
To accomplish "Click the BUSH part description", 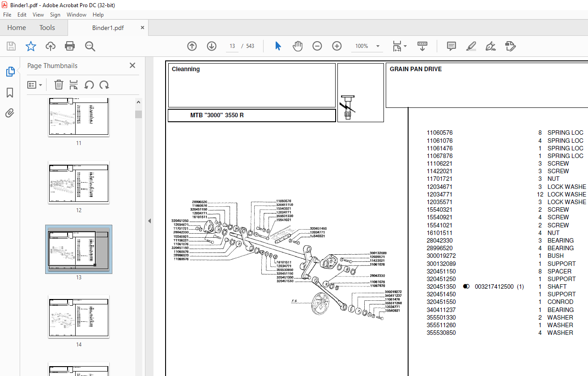I will [555, 256].
